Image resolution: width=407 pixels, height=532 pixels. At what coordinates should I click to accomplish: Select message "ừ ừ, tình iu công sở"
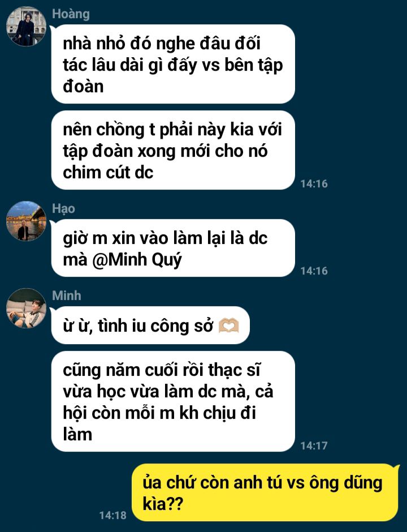pyautogui.click(x=150, y=325)
